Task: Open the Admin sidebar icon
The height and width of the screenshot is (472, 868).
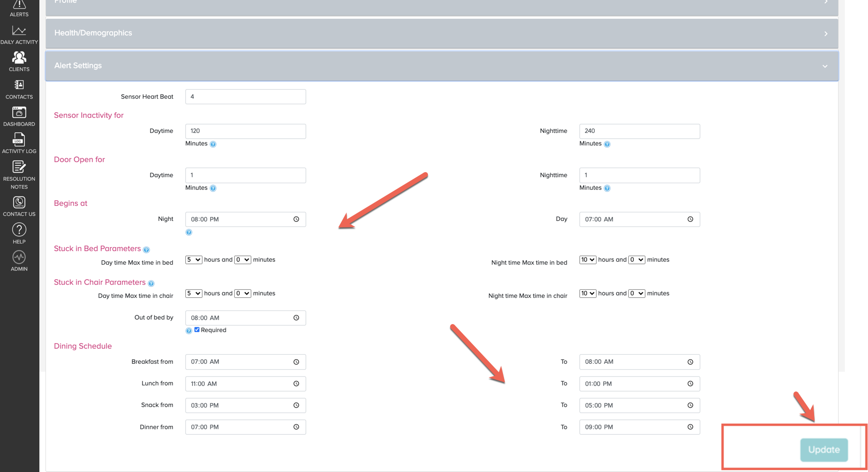Action: click(19, 261)
